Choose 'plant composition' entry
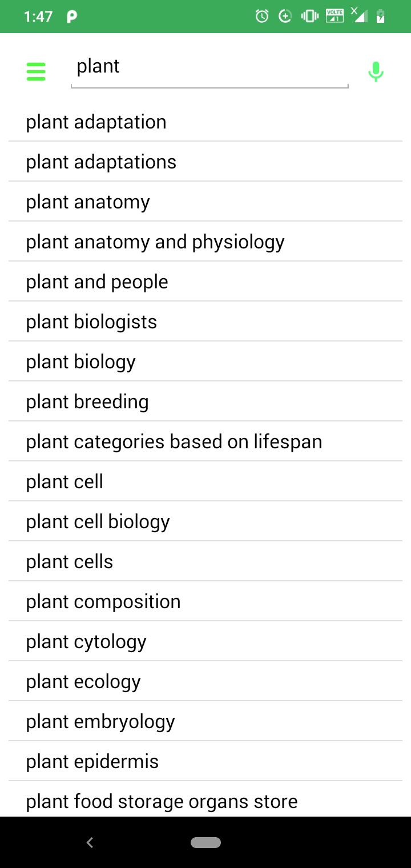Image resolution: width=411 pixels, height=868 pixels. click(205, 601)
